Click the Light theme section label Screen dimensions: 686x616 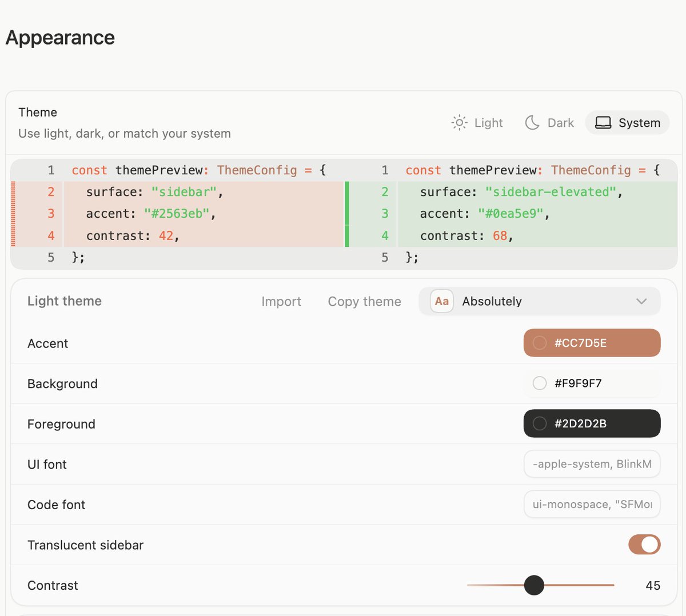(x=65, y=301)
